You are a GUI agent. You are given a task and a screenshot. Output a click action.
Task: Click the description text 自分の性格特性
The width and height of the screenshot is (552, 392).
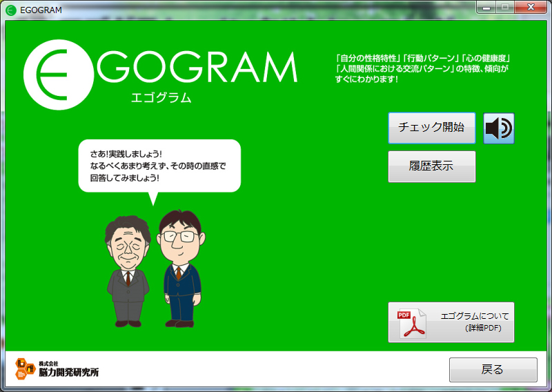click(368, 58)
